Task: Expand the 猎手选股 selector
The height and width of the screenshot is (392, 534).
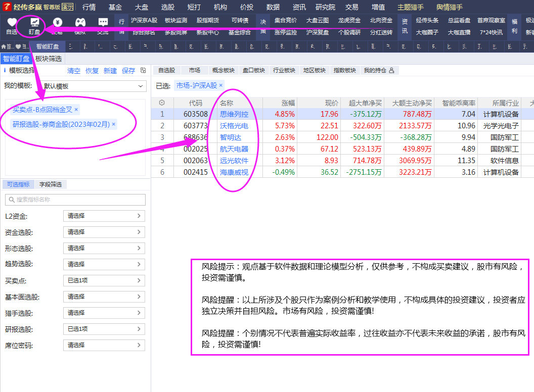Action: coord(104,313)
